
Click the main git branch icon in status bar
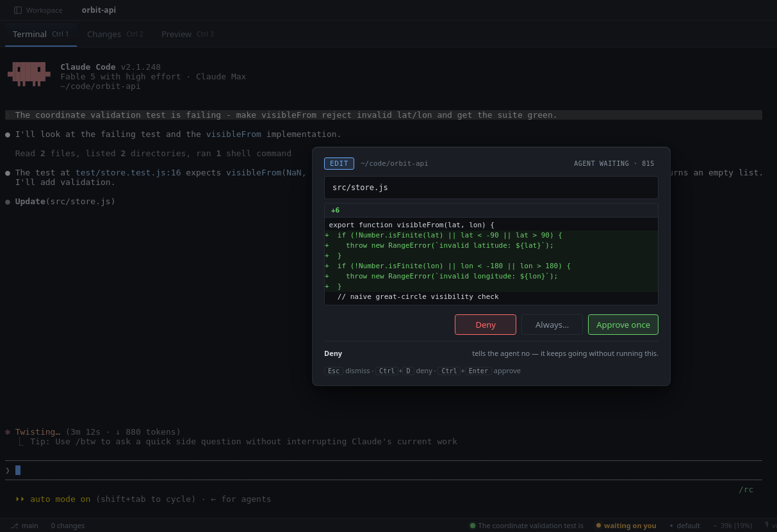pos(14,526)
